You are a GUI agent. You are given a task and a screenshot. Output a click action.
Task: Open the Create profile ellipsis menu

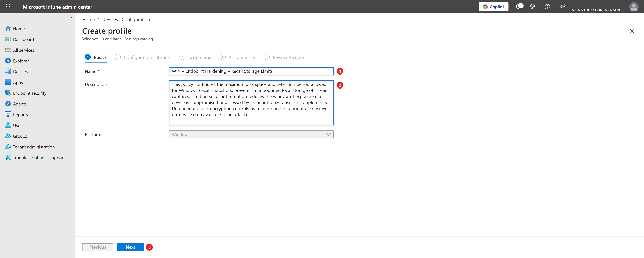pyautogui.click(x=142, y=31)
